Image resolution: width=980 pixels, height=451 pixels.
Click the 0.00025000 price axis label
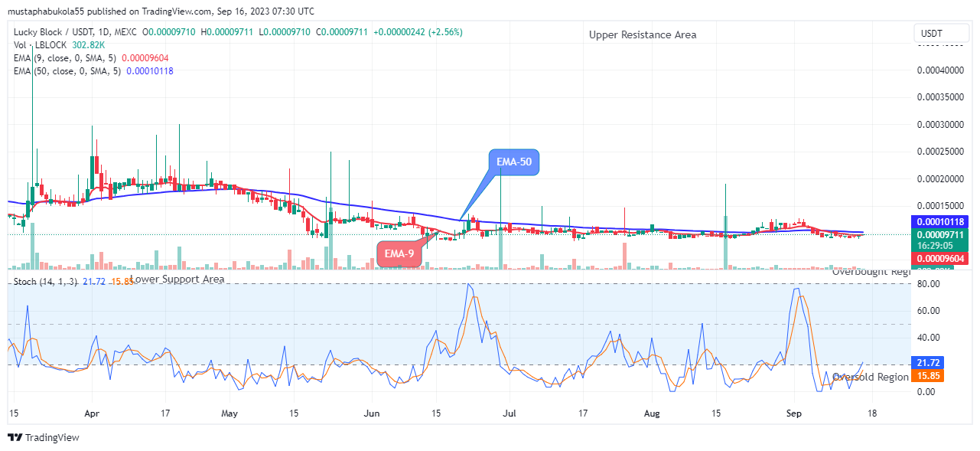pyautogui.click(x=942, y=152)
